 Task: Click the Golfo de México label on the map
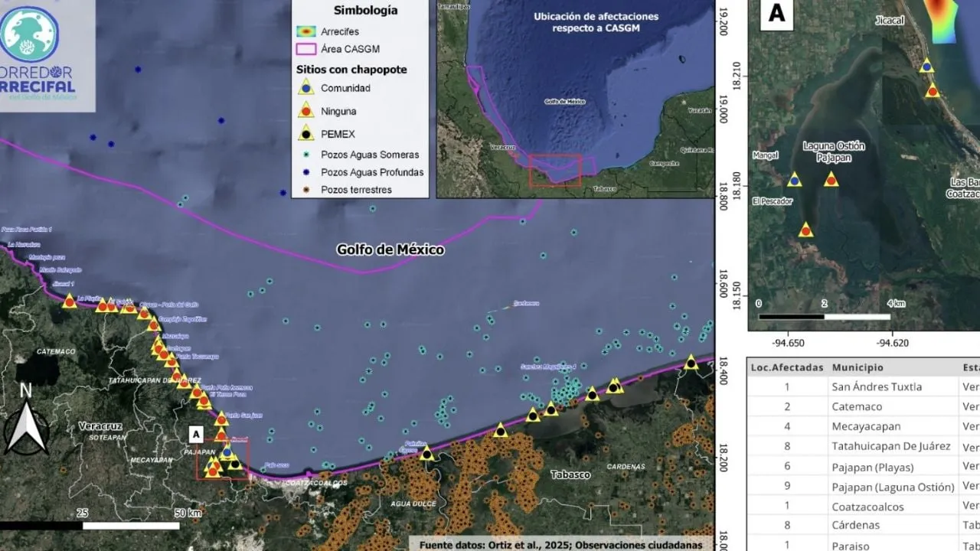click(x=391, y=249)
